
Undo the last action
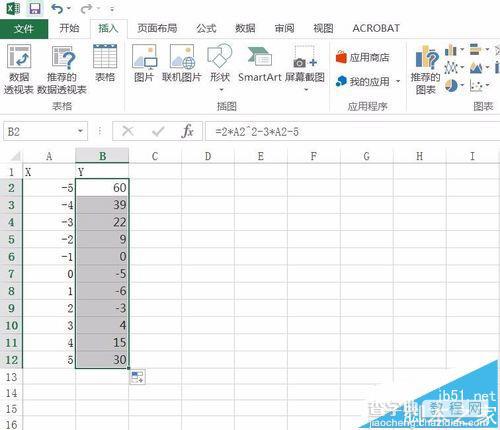(57, 9)
